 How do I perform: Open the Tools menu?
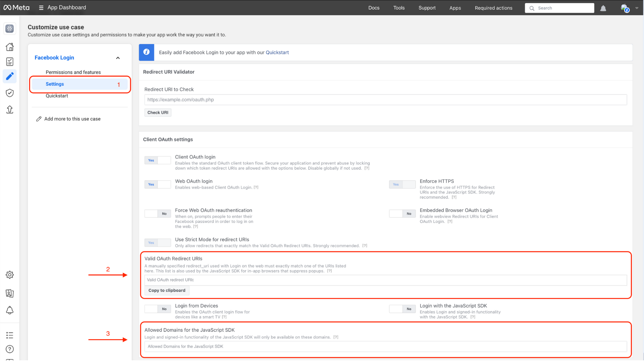399,8
